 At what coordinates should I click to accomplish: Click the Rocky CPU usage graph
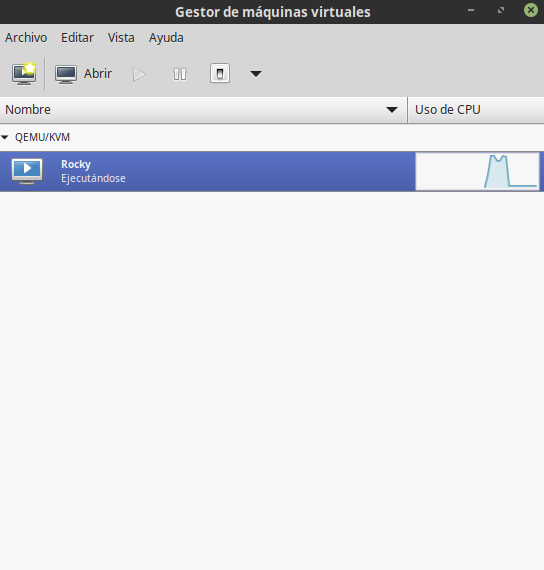click(x=477, y=171)
